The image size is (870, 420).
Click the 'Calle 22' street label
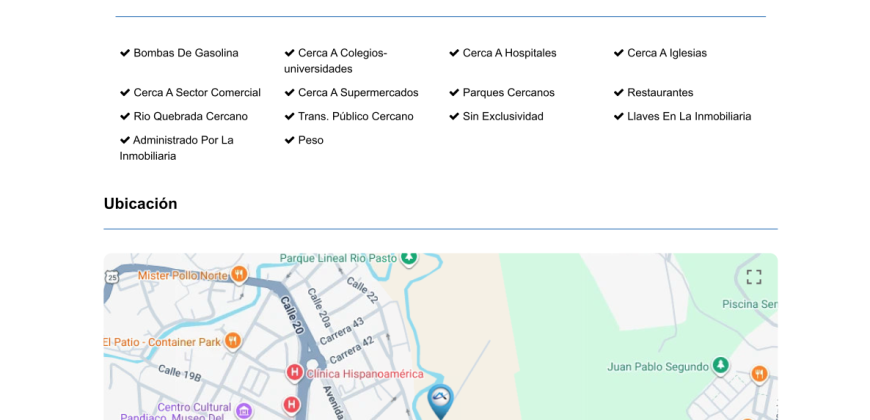(362, 290)
